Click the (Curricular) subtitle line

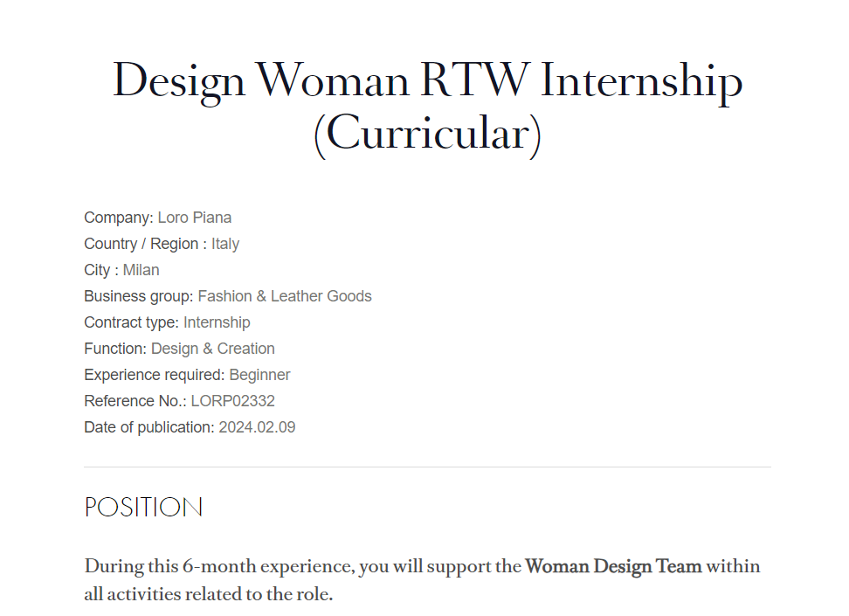click(427, 135)
